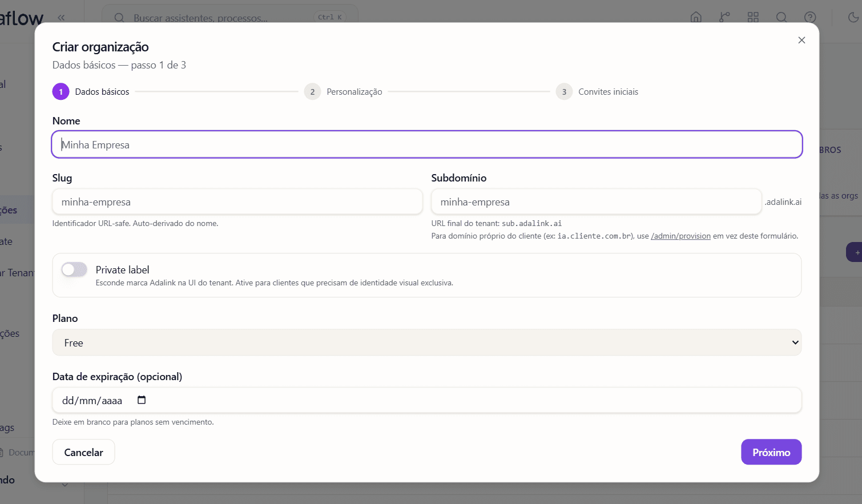Viewport: 862px width, 504px height.
Task: Open the home icon in top bar
Action: 696,17
